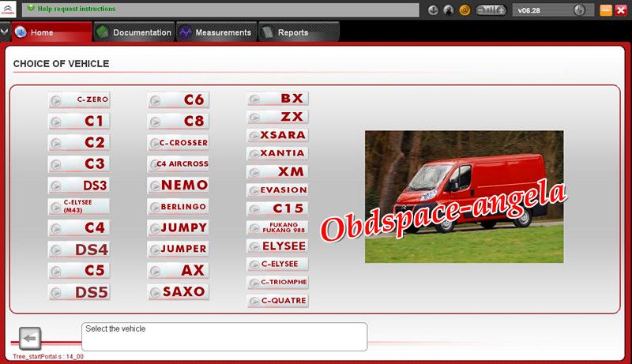Viewport: 632px width, 364px height.
Task: Select the SAXO vehicle
Action: tap(179, 292)
